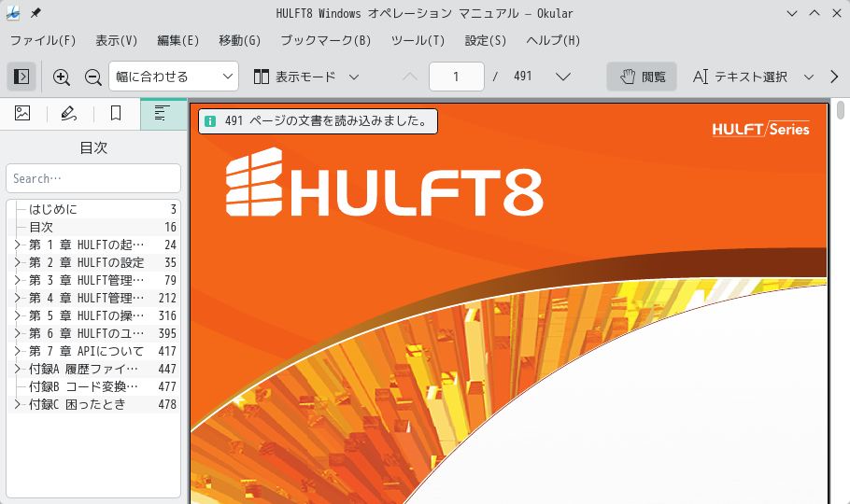Image resolution: width=850 pixels, height=504 pixels.
Task: Expand 第 7 章 APIについて tree node
Action: 18,351
